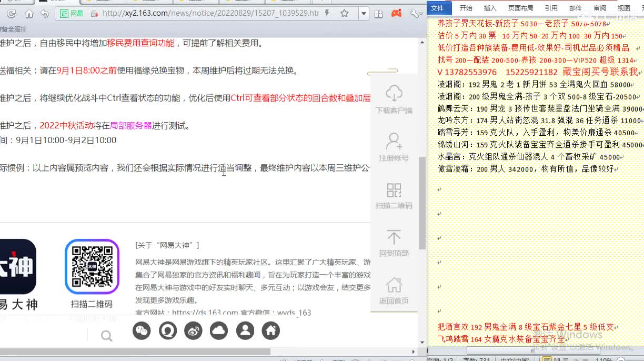Open the 移民费用查询功能 red link
Image resolution: width=644 pixels, height=361 pixels.
140,43
